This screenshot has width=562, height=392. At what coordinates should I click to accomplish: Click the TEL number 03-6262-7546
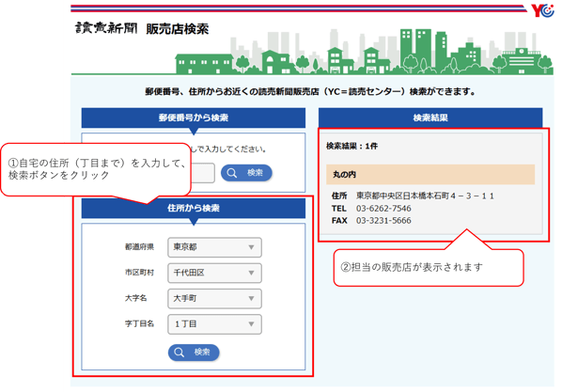[383, 209]
